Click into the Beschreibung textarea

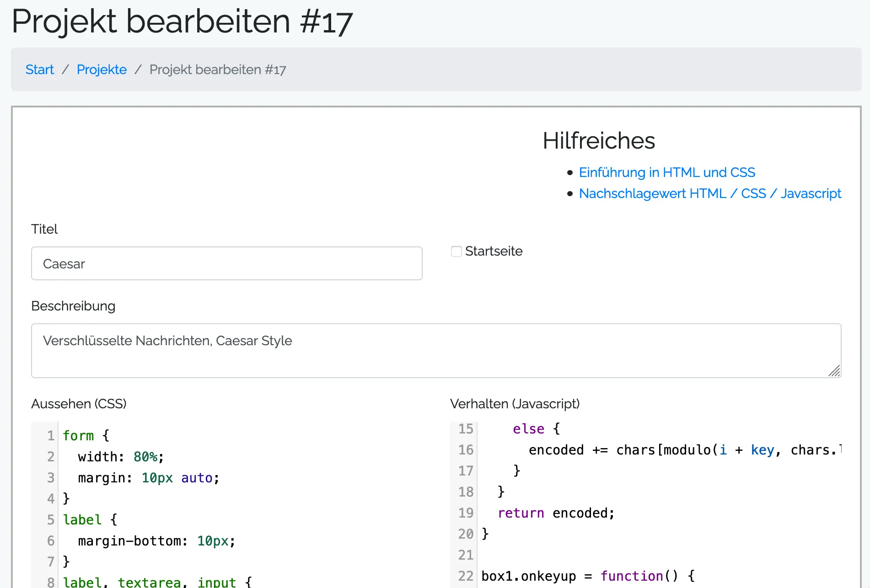(x=435, y=350)
